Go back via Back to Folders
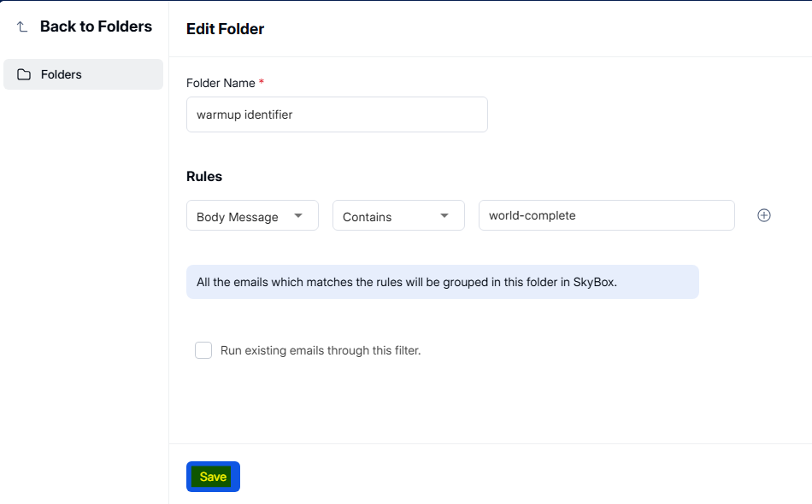This screenshot has height=504, width=812. click(95, 26)
